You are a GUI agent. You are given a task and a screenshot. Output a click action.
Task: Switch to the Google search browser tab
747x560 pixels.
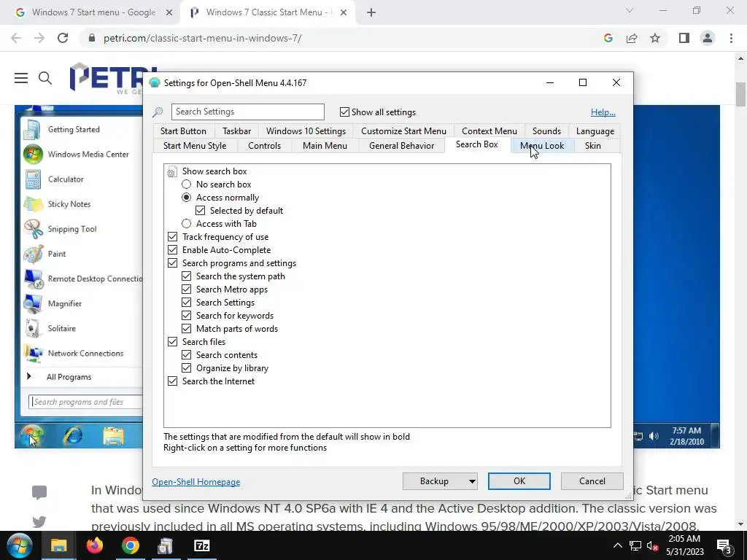coord(93,12)
